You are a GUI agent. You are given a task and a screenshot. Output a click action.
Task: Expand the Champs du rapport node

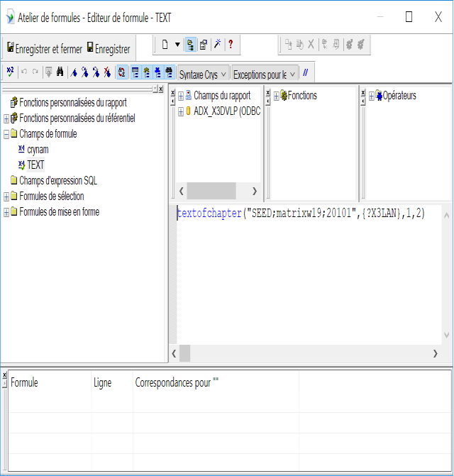181,96
